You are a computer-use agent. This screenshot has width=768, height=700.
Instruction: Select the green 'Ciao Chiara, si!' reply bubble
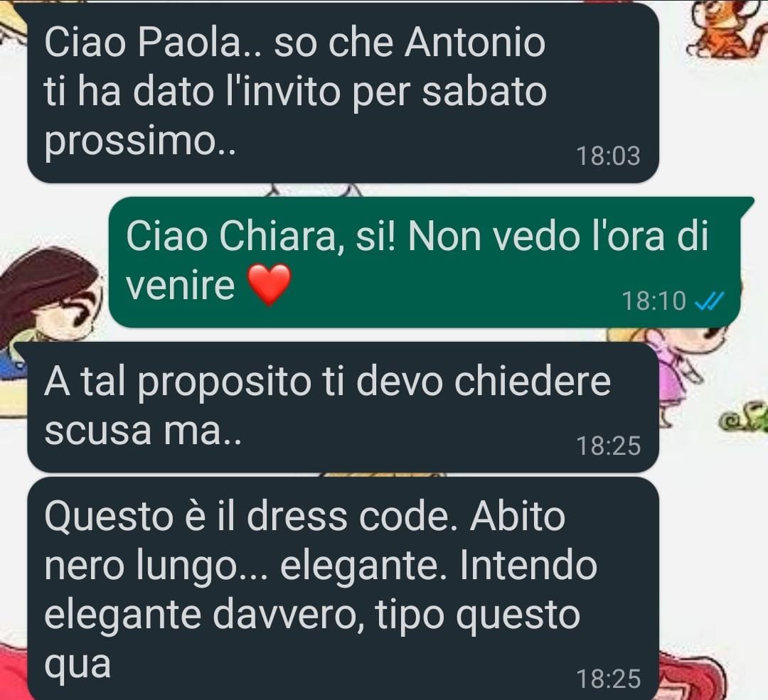431,262
